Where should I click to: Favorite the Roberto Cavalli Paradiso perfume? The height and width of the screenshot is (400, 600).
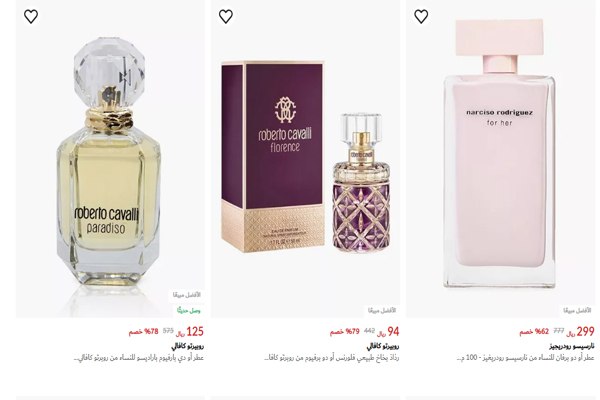pyautogui.click(x=31, y=16)
